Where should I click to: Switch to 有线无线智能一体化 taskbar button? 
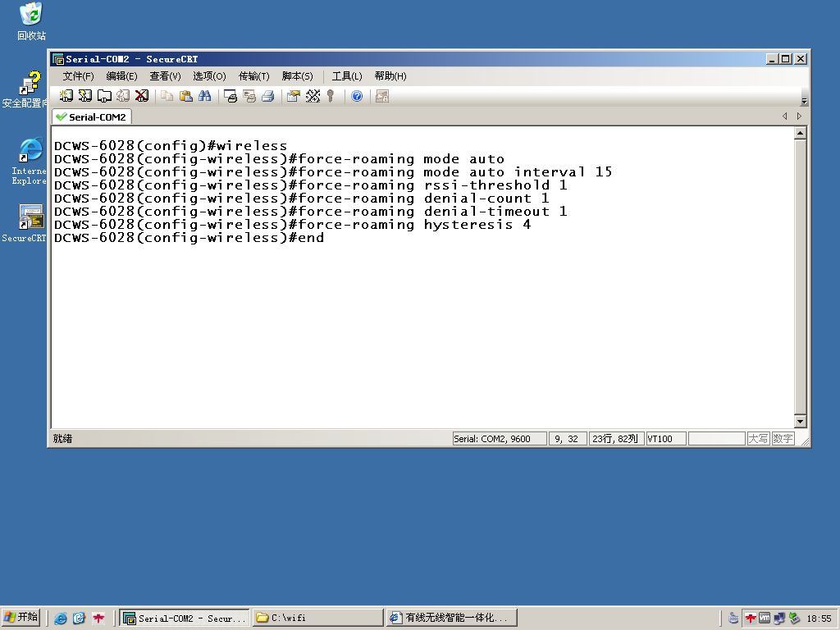[452, 618]
